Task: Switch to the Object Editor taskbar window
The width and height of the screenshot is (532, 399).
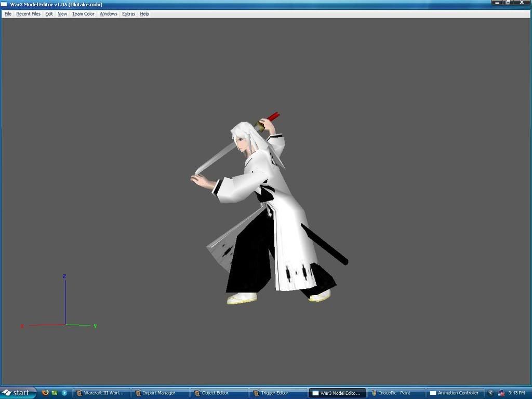Action: pos(219,393)
